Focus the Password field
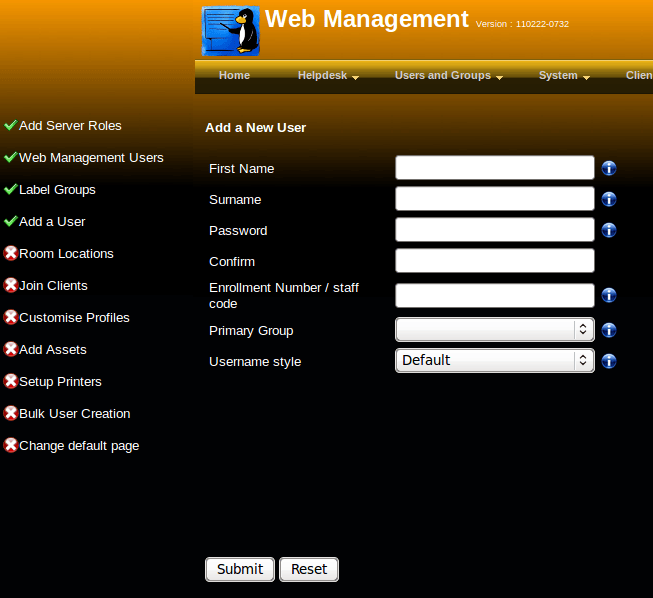 click(495, 229)
